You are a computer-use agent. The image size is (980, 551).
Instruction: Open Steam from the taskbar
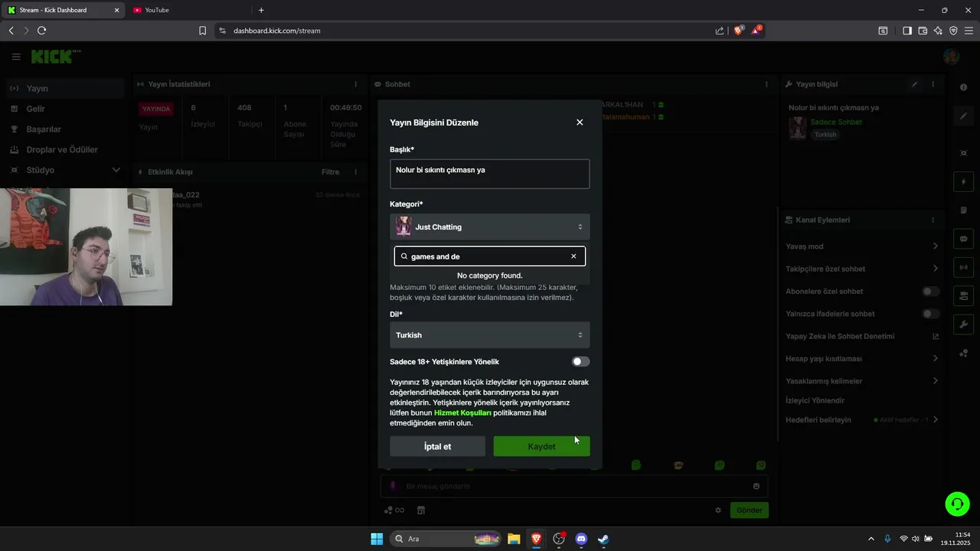point(603,539)
